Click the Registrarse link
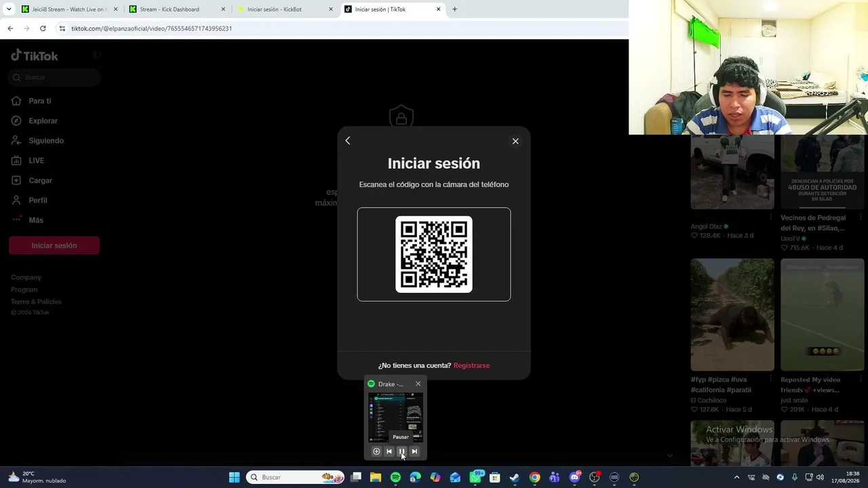The image size is (868, 488). [x=471, y=365]
